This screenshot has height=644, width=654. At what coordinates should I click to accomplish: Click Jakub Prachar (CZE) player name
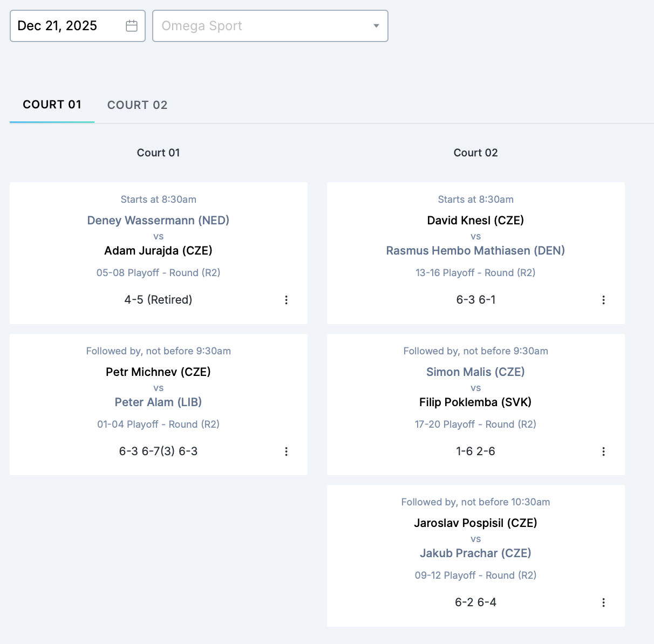475,553
